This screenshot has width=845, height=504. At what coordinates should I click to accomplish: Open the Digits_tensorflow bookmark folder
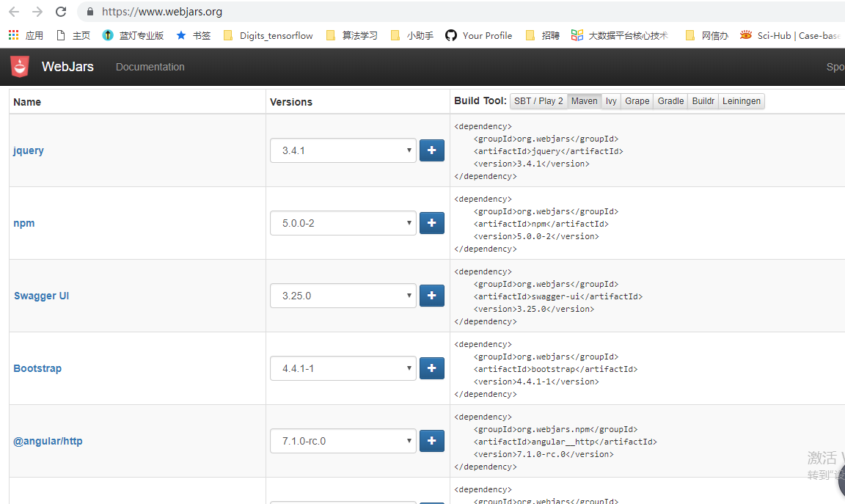[268, 35]
